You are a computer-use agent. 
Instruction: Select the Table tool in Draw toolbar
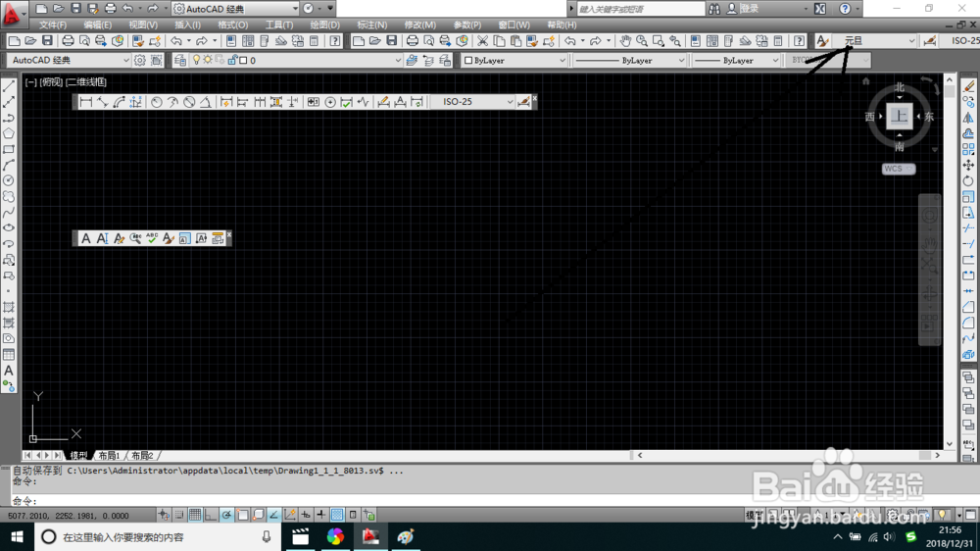[9, 355]
